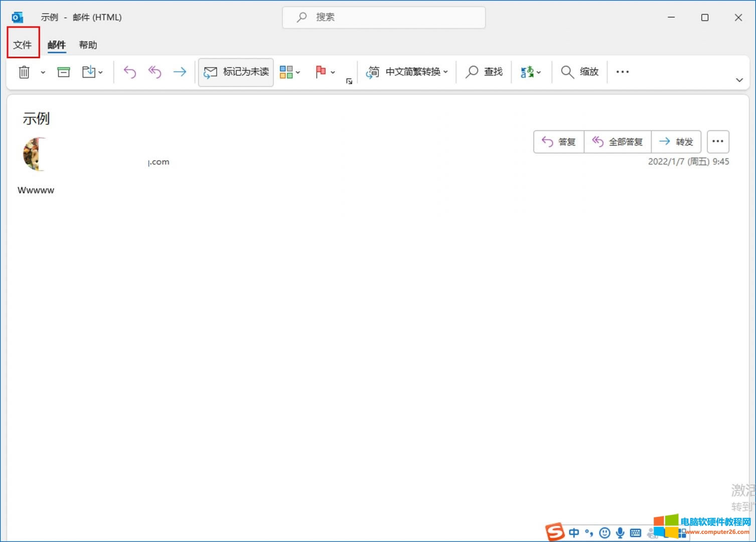756x542 pixels.
Task: Click the Reply arrow in the ribbon
Action: tap(130, 72)
